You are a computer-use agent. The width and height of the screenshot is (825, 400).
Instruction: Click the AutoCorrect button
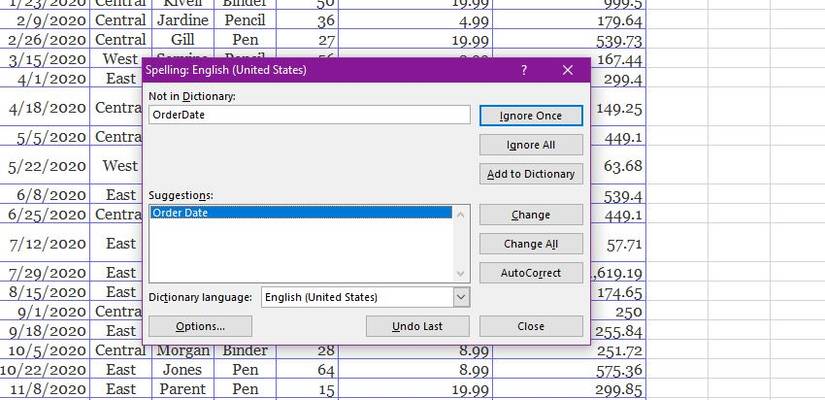tap(530, 273)
